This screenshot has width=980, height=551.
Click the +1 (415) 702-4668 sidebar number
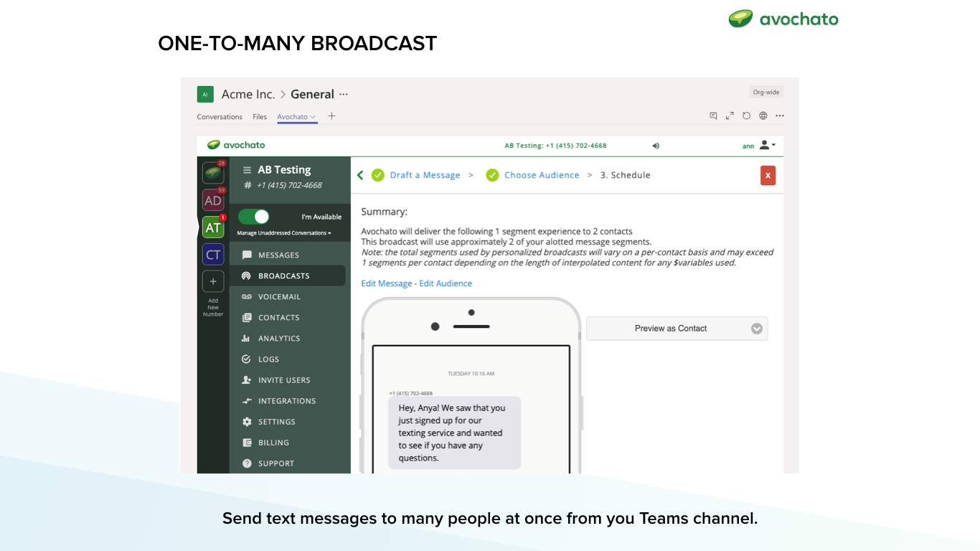tap(289, 185)
